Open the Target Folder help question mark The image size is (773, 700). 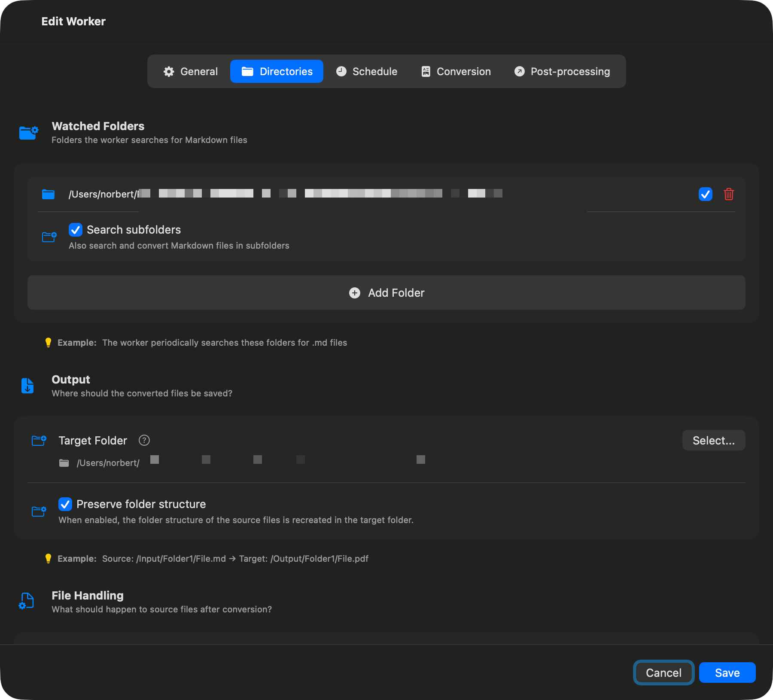pyautogui.click(x=144, y=440)
